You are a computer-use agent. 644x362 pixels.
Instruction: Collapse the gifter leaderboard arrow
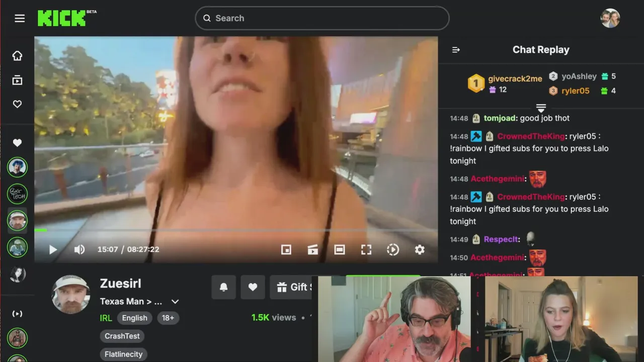coord(541,108)
